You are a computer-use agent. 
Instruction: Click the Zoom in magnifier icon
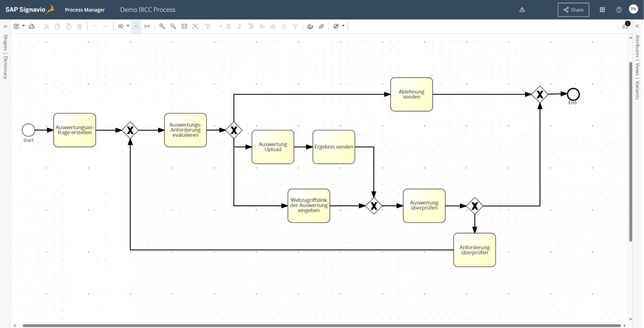[x=162, y=26]
